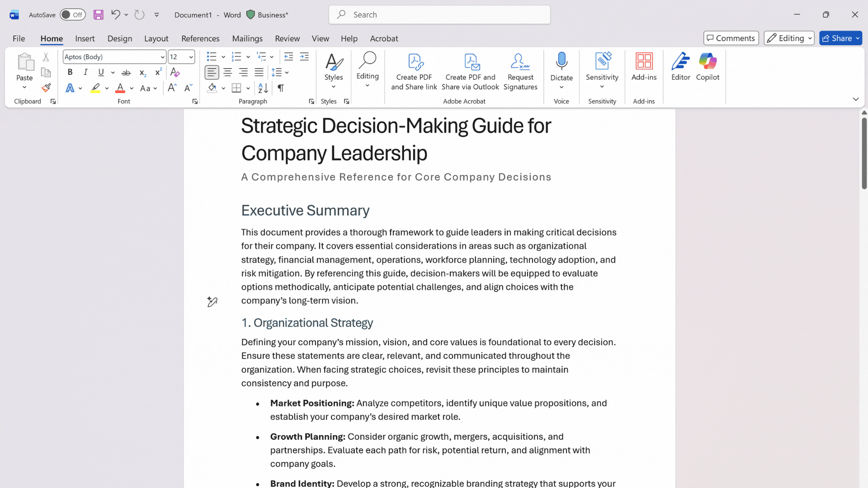
Task: Click the Paste clipboard icon
Action: click(25, 62)
